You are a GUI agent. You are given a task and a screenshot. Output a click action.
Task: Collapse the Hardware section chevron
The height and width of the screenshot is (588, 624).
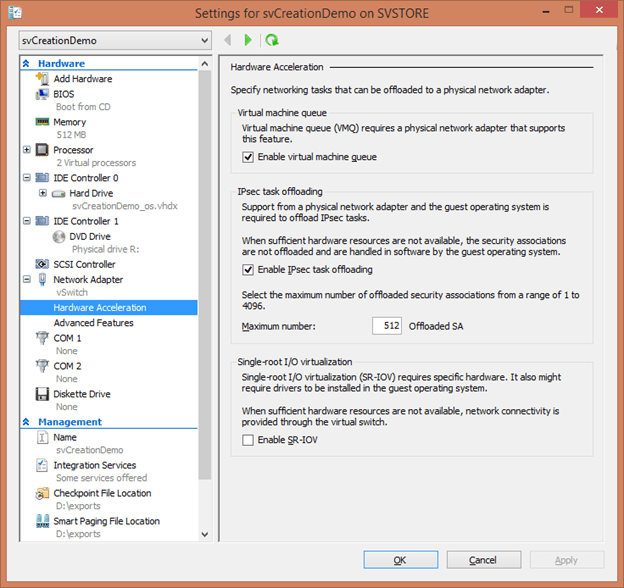click(x=26, y=63)
